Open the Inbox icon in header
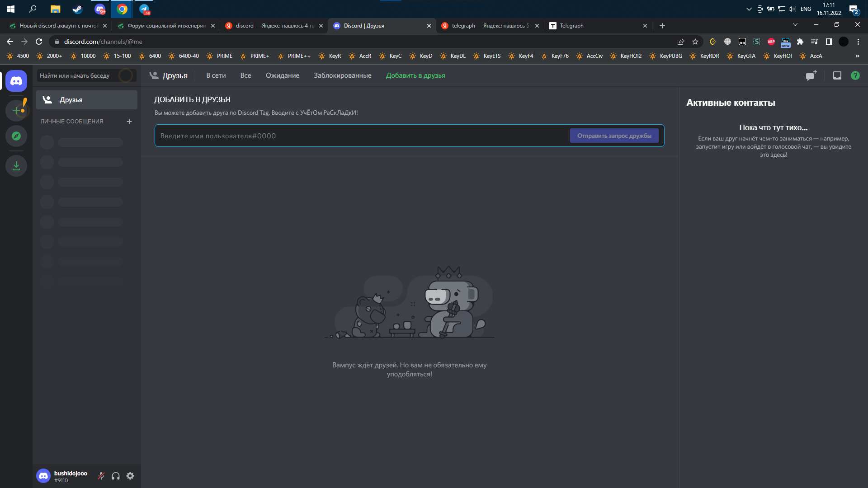The height and width of the screenshot is (488, 868). pyautogui.click(x=837, y=75)
